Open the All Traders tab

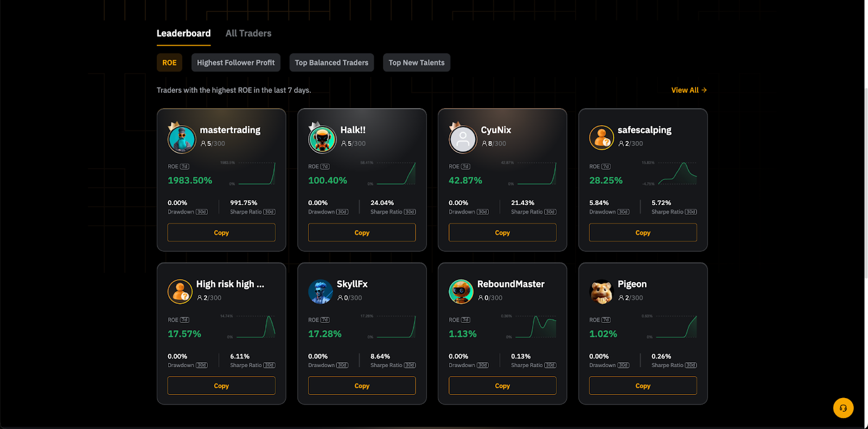pos(248,34)
